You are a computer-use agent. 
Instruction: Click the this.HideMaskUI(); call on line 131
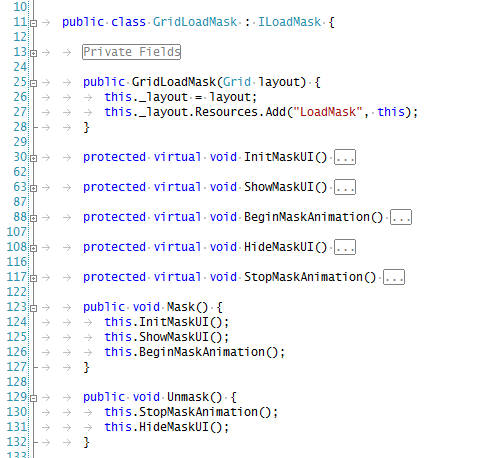pyautogui.click(x=167, y=427)
